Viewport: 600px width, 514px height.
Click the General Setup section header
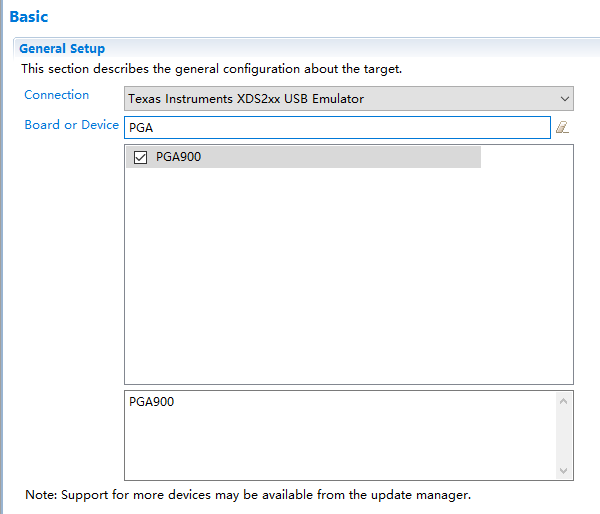tap(62, 48)
